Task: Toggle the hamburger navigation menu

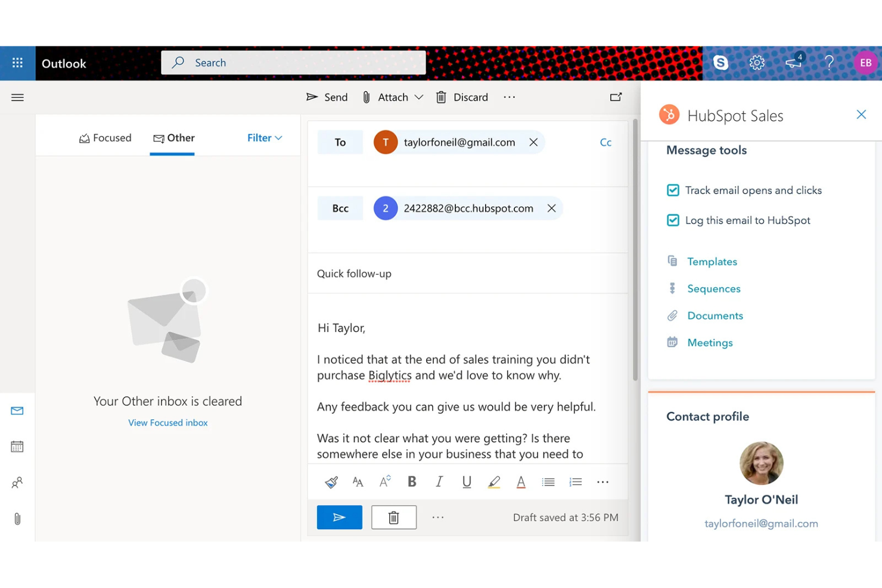Action: tap(17, 97)
